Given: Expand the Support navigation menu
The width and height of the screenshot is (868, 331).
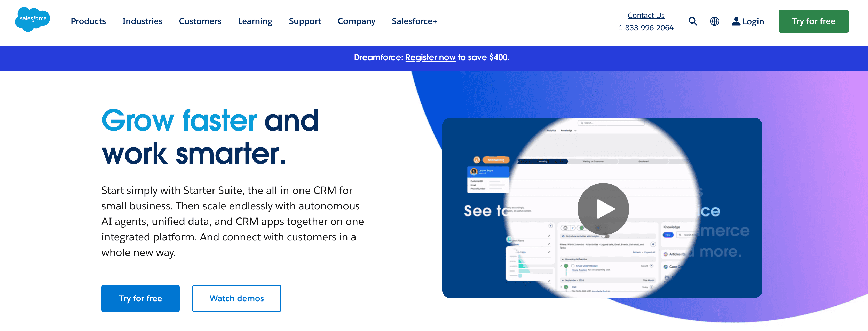Looking at the screenshot, I should point(305,21).
